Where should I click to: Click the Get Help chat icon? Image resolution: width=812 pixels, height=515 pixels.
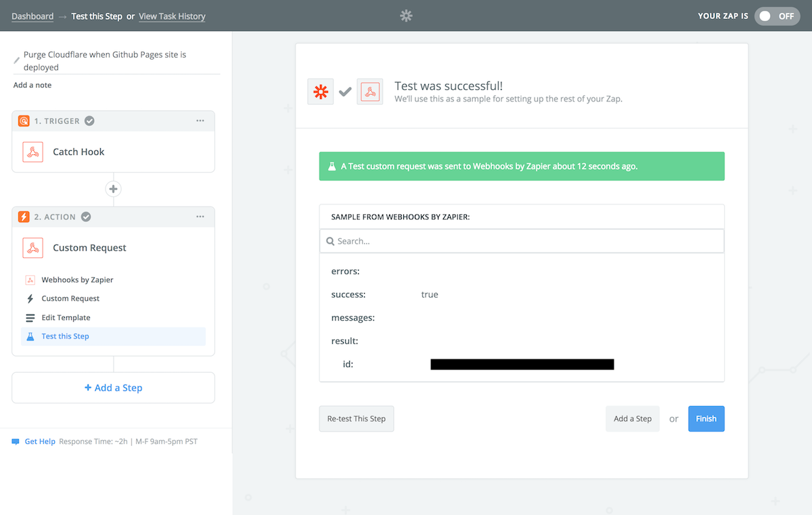pyautogui.click(x=16, y=442)
